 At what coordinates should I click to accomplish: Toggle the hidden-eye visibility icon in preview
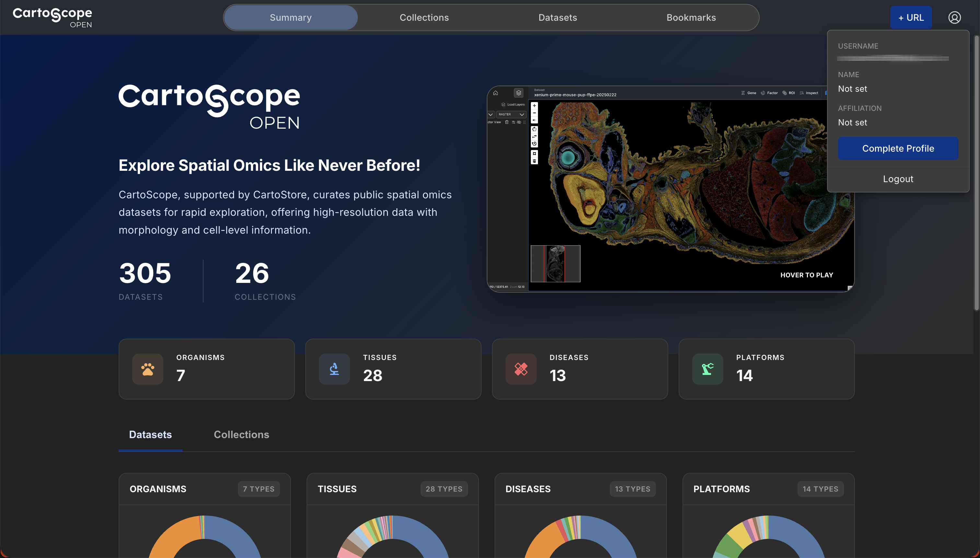(519, 122)
